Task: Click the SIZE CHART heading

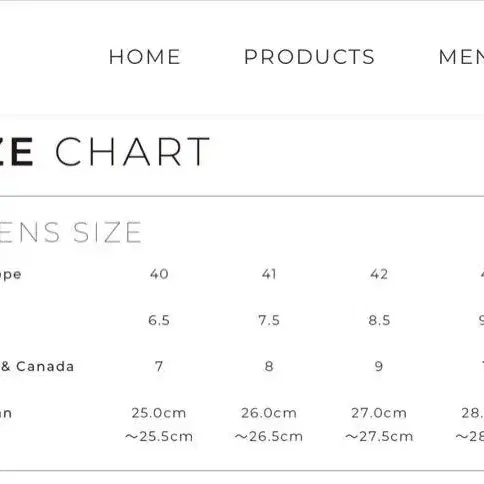Action: click(x=105, y=152)
